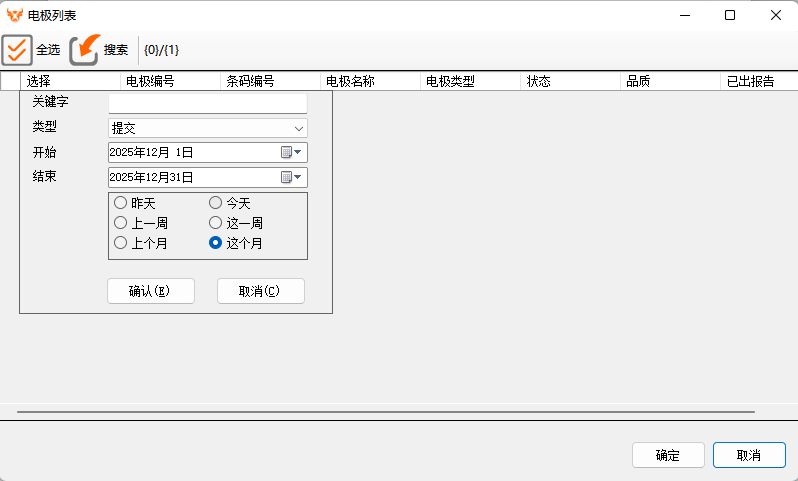Click the 确认(E) button

151,291
